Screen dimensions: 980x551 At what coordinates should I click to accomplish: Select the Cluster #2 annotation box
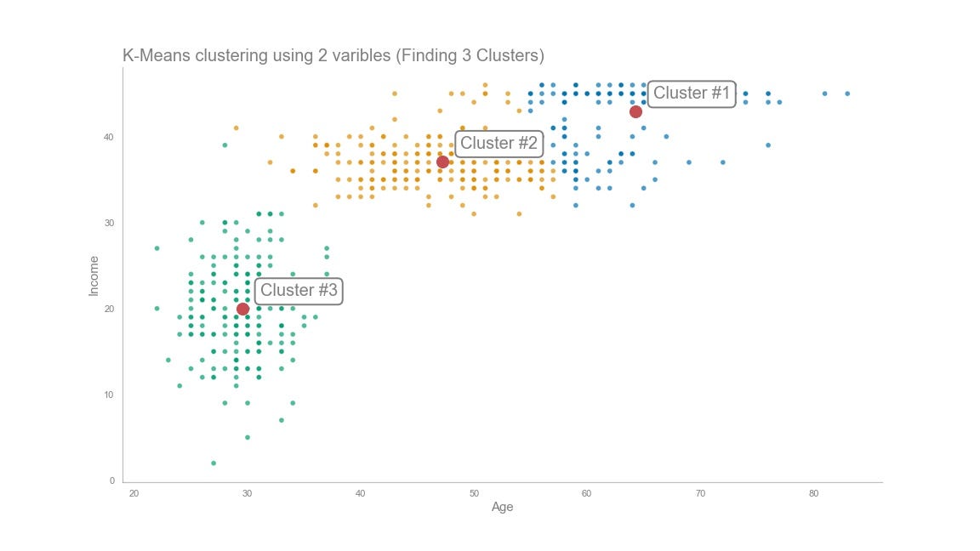click(x=499, y=144)
